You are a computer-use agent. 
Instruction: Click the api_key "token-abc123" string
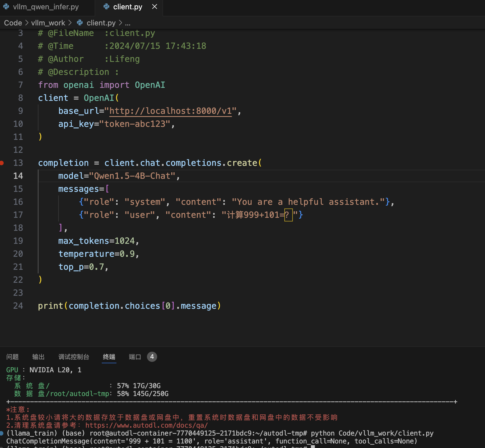point(135,124)
